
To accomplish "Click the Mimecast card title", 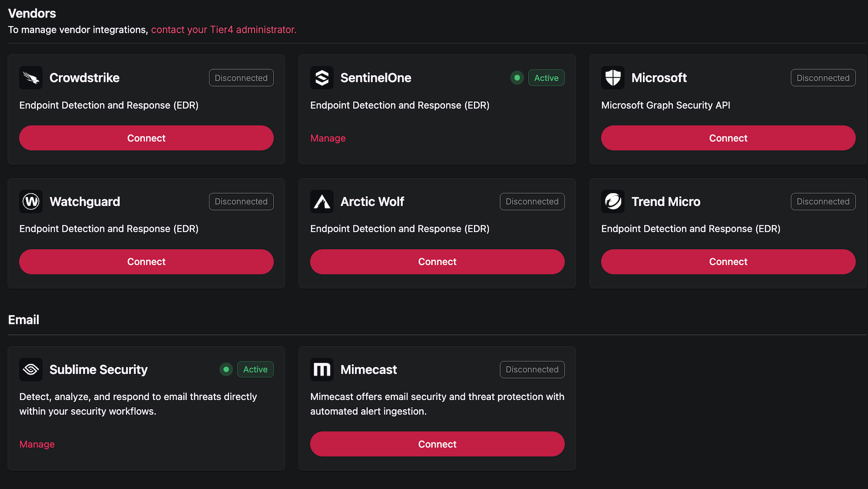I will tap(369, 369).
